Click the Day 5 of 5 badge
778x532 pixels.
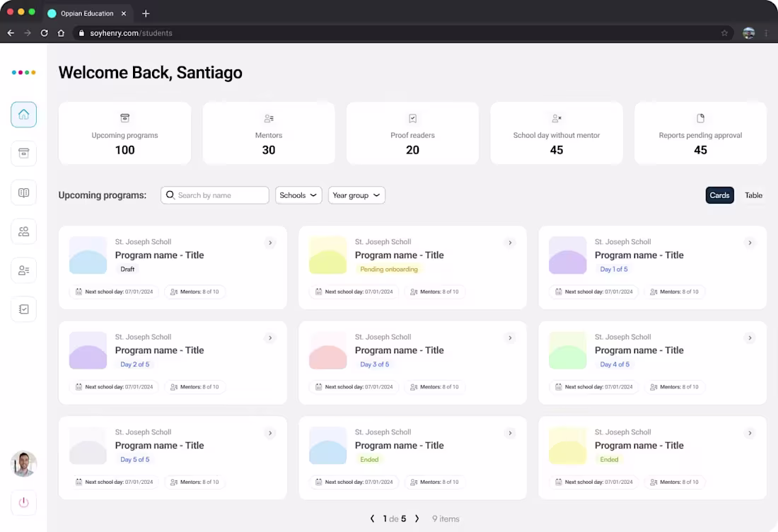pos(134,460)
